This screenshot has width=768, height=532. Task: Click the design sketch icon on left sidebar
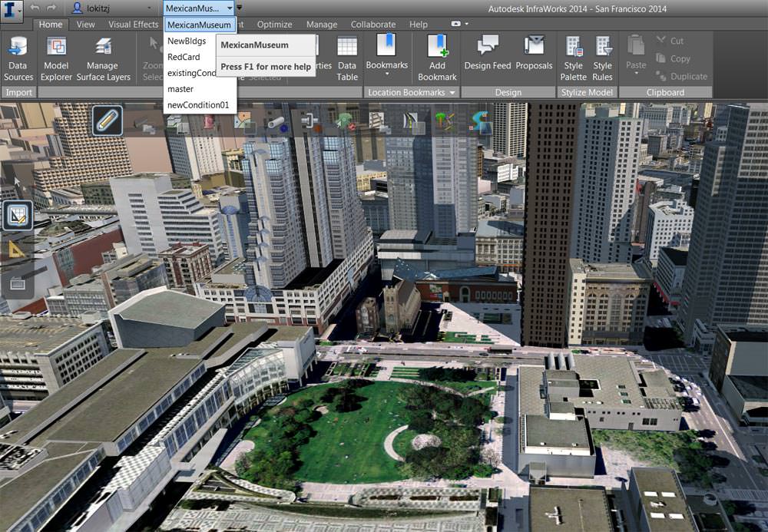[18, 216]
